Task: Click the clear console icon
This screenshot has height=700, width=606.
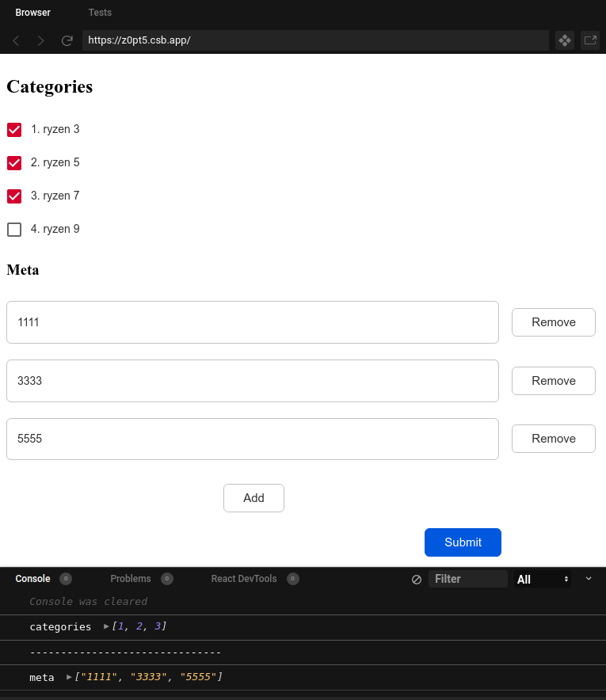Action: coord(417,580)
